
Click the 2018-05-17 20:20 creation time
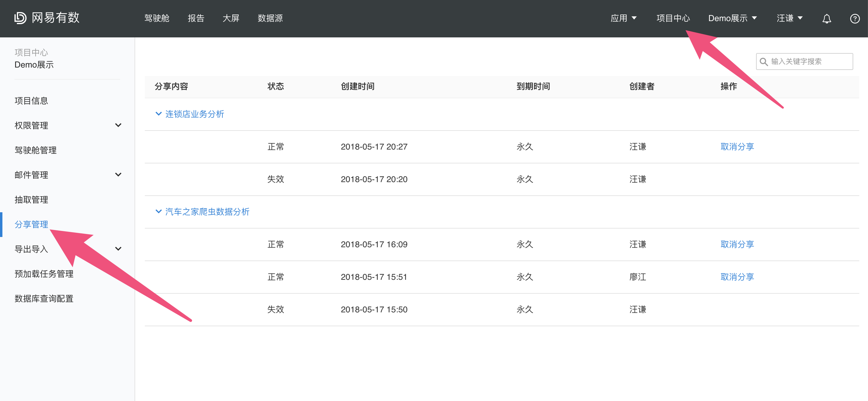coord(374,179)
